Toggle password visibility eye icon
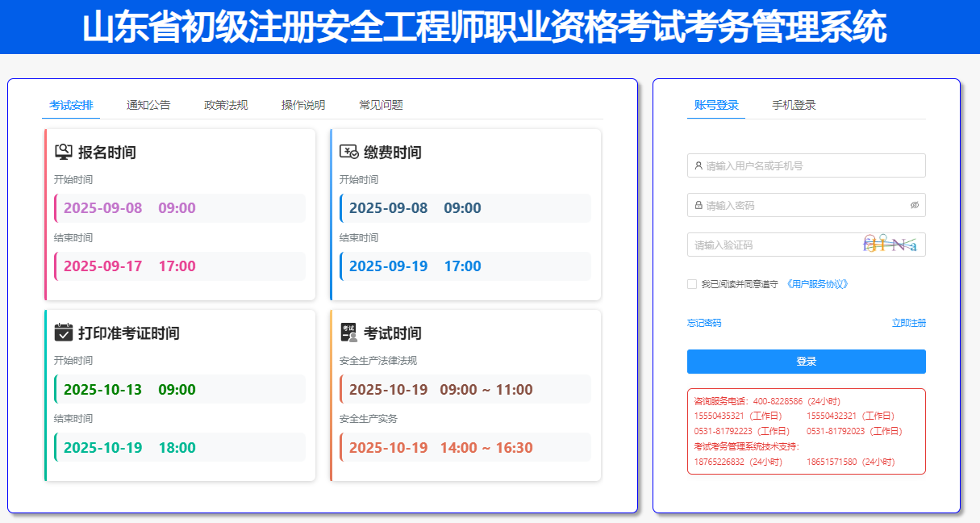980x523 pixels. pyautogui.click(x=915, y=205)
